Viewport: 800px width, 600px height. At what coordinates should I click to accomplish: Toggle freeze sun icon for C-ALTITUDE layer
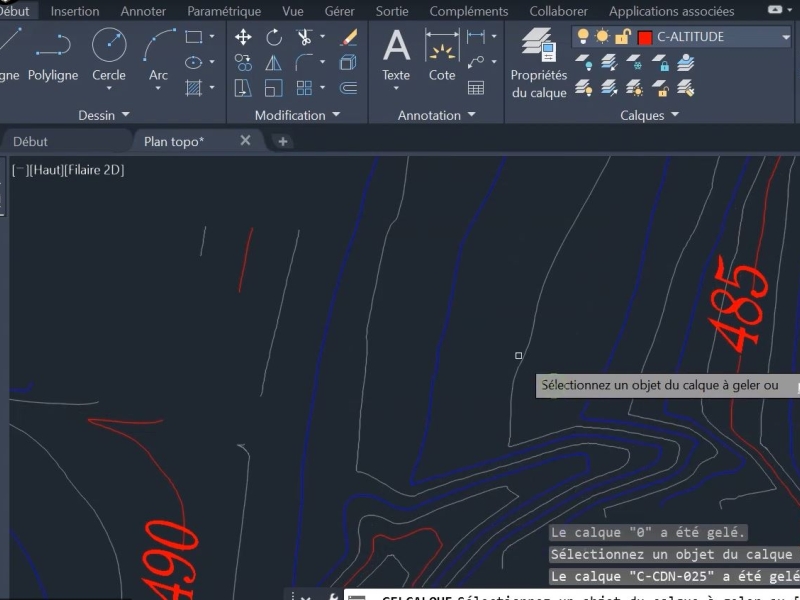click(602, 37)
